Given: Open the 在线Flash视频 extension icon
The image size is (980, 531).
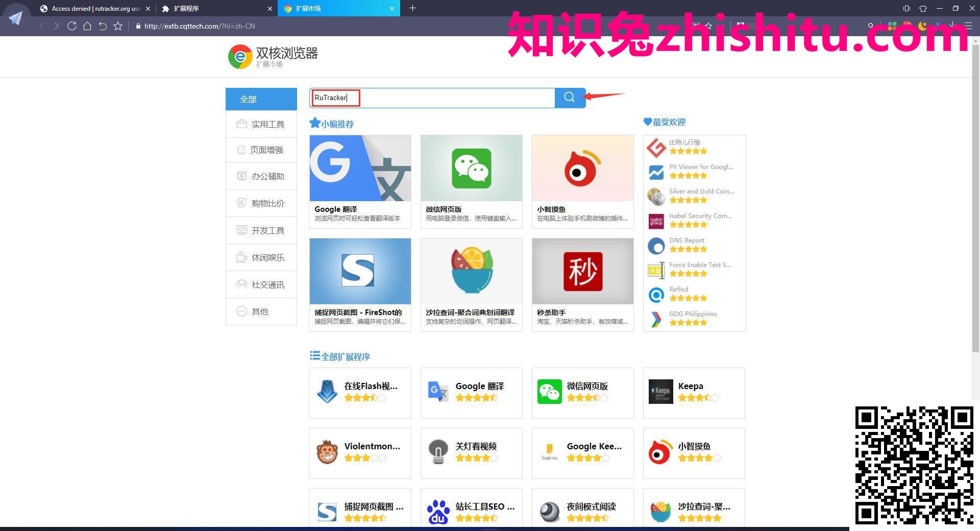Looking at the screenshot, I should click(x=327, y=392).
